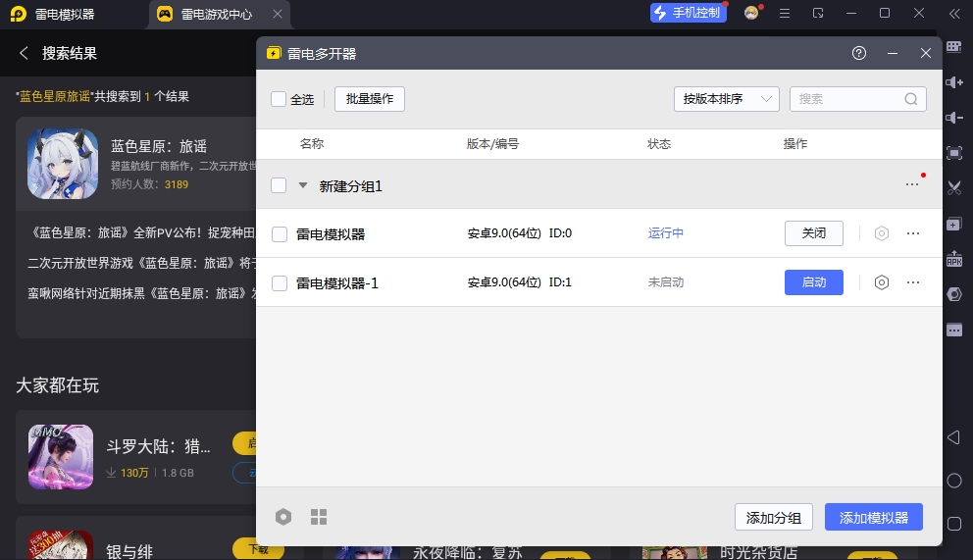
Task: Collapse the sidebar with double chevron icon
Action: tap(954, 14)
